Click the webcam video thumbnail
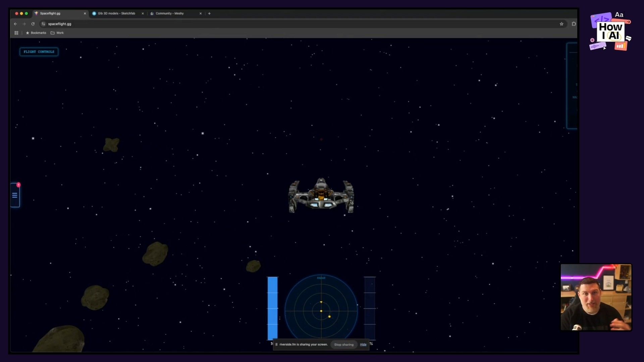Viewport: 644px width, 362px height. [x=596, y=297]
